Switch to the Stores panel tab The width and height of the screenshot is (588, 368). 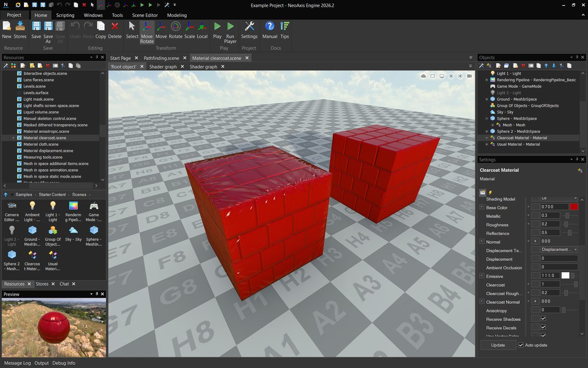[42, 284]
